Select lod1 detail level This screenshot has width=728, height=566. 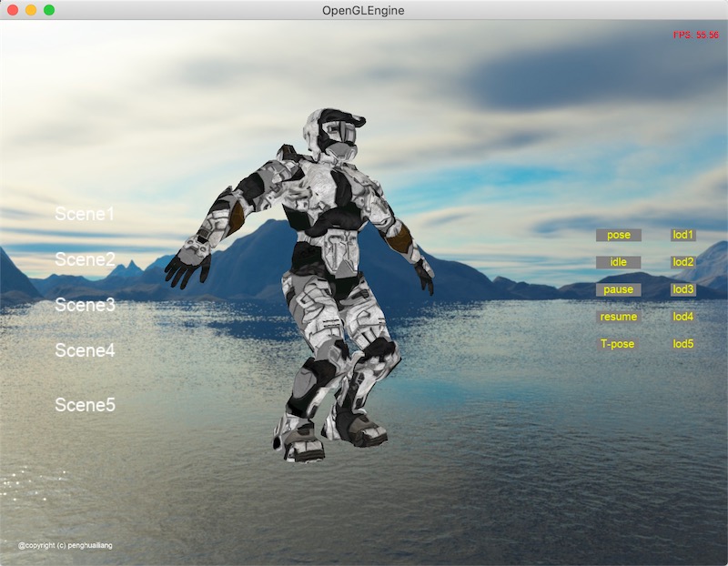tap(683, 235)
